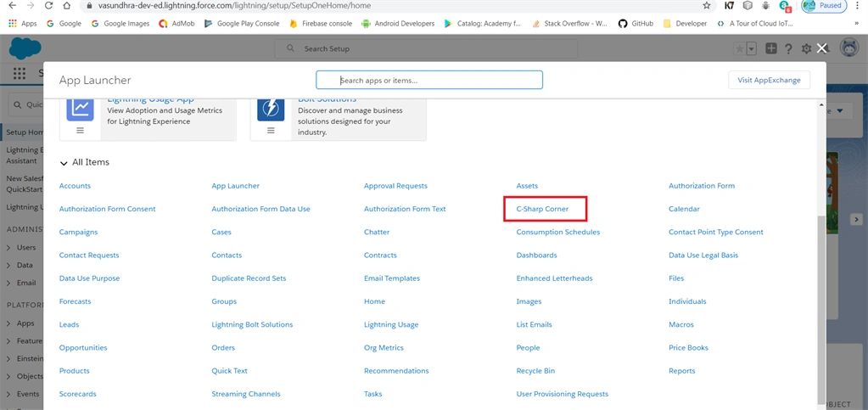Click the Salesforce cloud logo
This screenshot has height=410, width=868.
[25, 48]
